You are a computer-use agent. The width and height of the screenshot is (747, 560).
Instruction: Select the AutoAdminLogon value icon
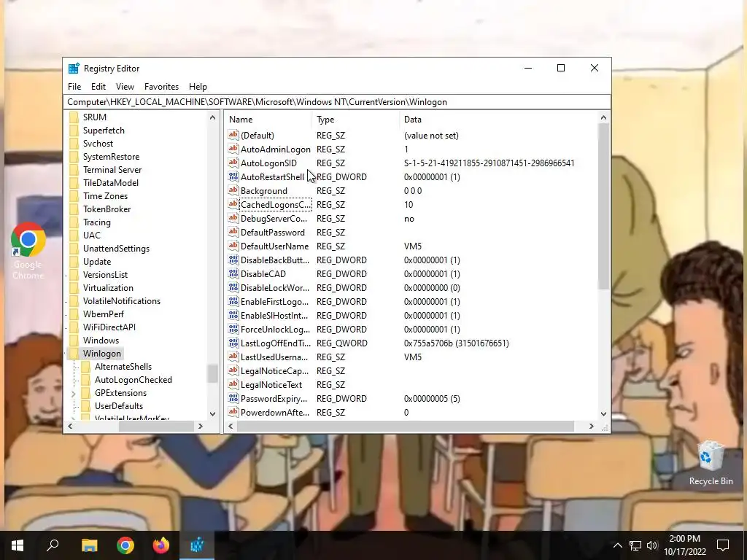click(x=233, y=149)
